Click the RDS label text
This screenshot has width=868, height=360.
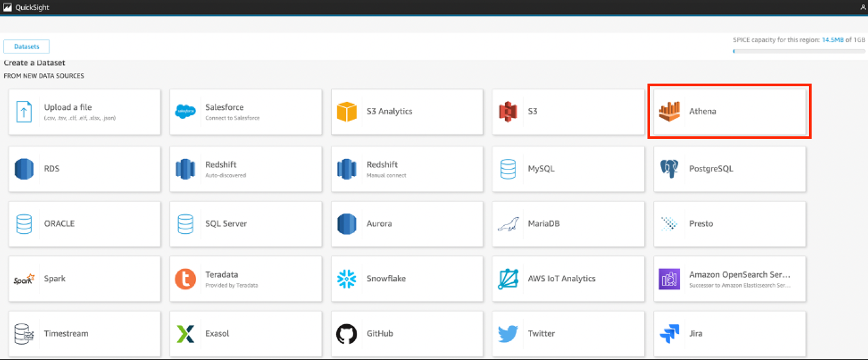[x=52, y=169]
